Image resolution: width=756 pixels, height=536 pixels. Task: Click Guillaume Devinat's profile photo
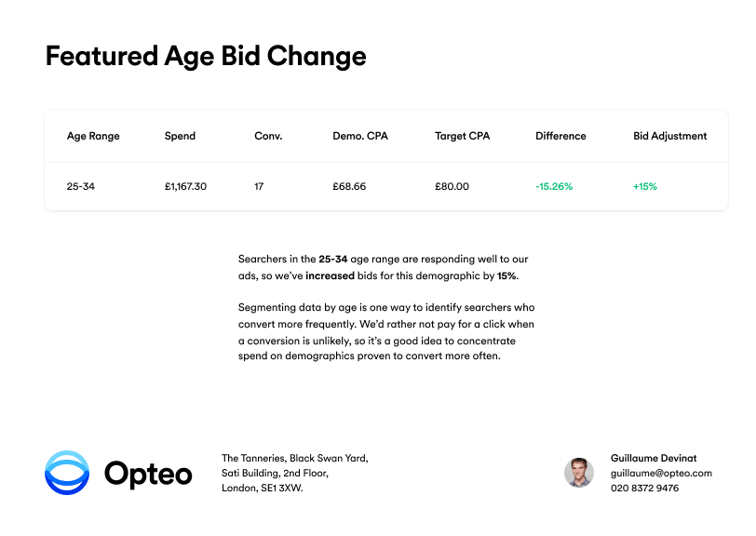click(578, 473)
